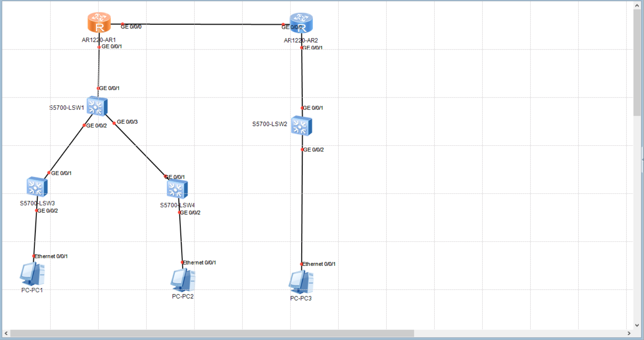Click PC3's Ethernet 0/0/1 port label
Viewport: 644px width, 340px height.
coord(319,264)
